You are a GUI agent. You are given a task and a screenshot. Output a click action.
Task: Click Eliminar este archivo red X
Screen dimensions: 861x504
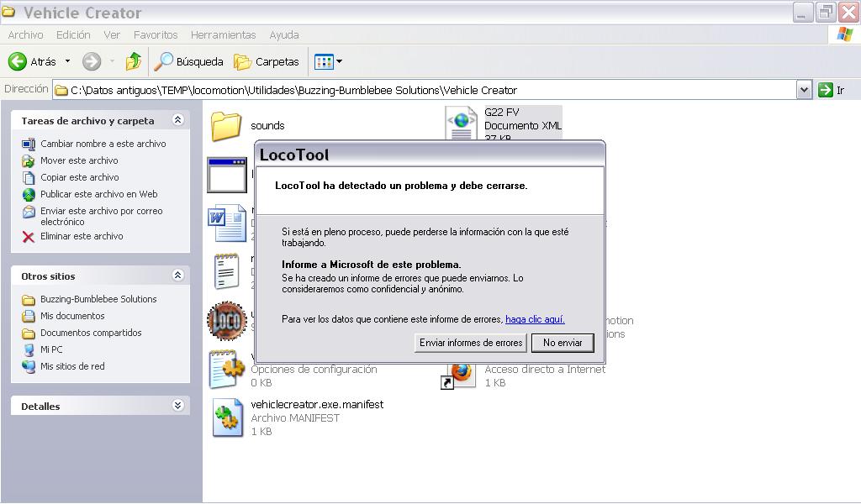tap(29, 237)
